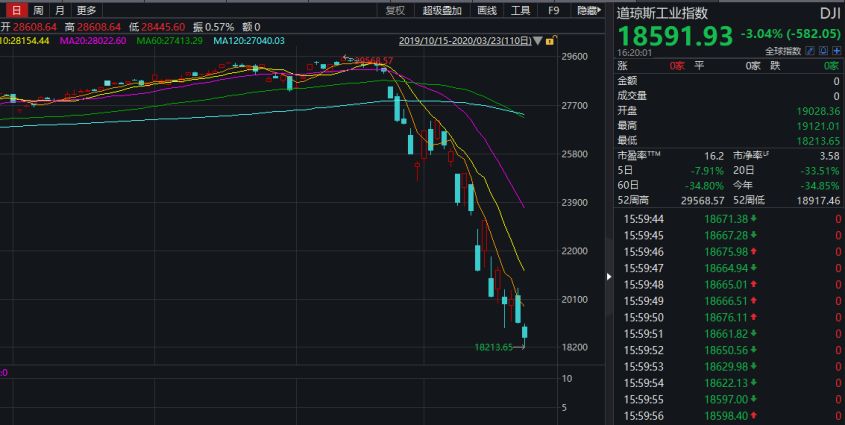Select the 日 daily period tab
The height and width of the screenshot is (425, 845).
pos(15,10)
